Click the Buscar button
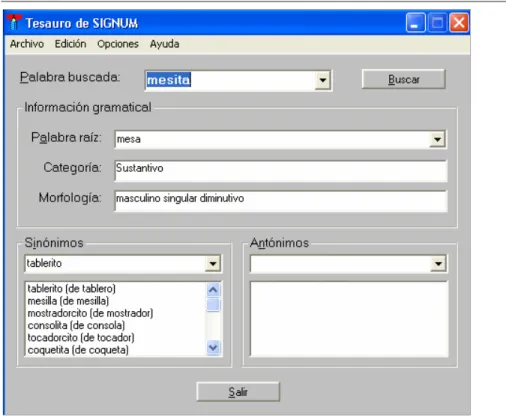506x417 pixels. pyautogui.click(x=403, y=79)
